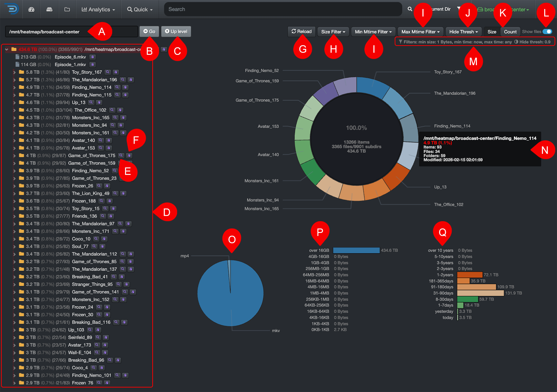Click search icon for Coco_10
Viewport: 557px width, 392px height.
[x=96, y=239]
